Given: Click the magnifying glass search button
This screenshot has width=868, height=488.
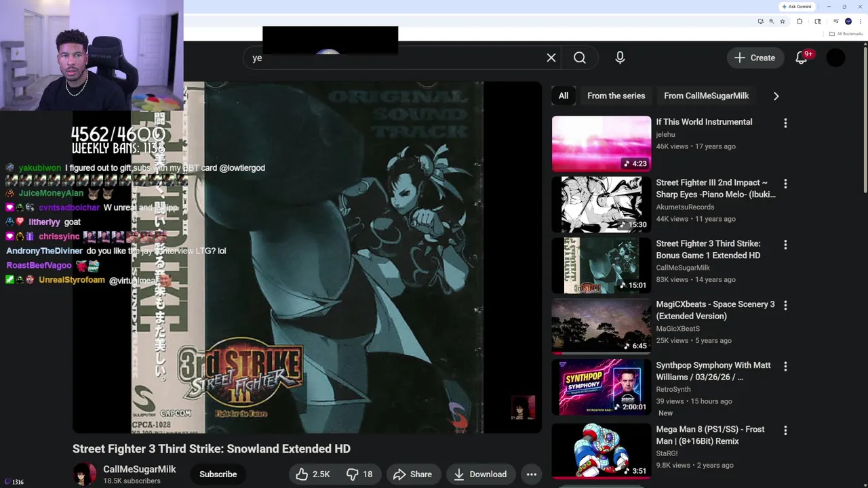Looking at the screenshot, I should click(580, 58).
